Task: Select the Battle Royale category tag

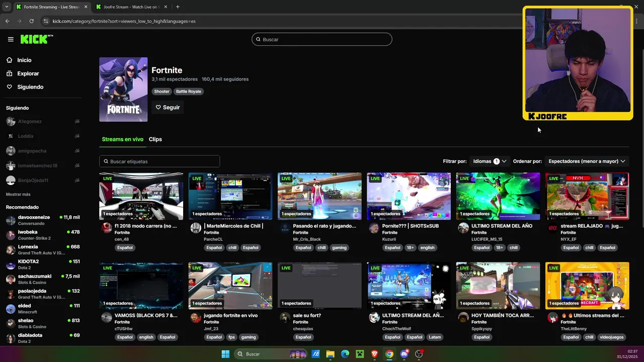Action: 189,92
